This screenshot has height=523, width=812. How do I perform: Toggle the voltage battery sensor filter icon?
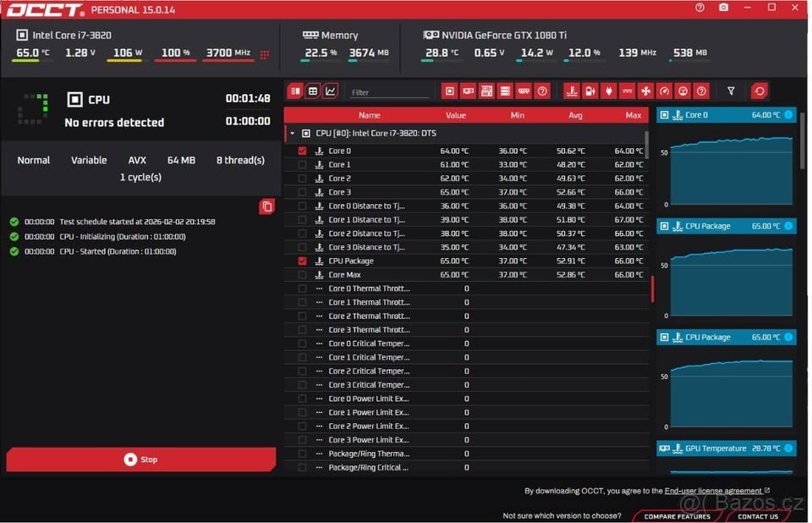pyautogui.click(x=590, y=91)
